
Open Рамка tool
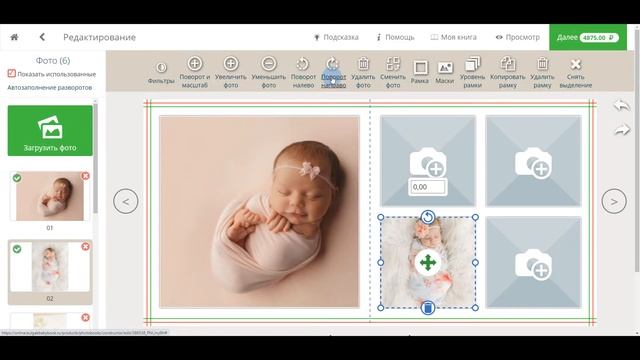click(420, 72)
